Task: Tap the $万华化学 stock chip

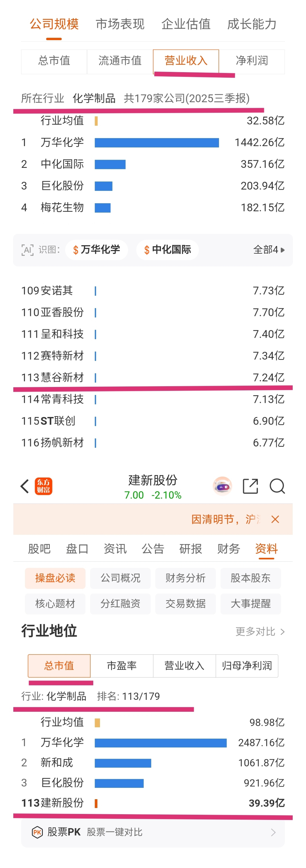Action: pos(97,250)
